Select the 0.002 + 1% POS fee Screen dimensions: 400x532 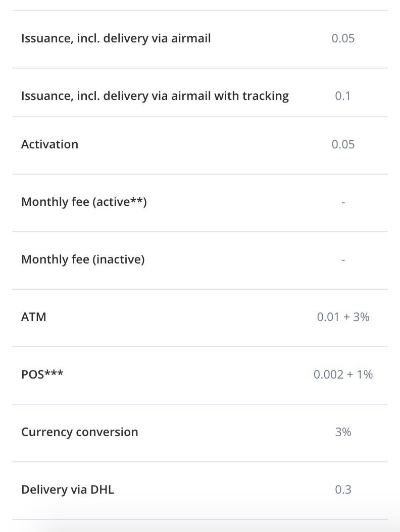click(x=343, y=375)
